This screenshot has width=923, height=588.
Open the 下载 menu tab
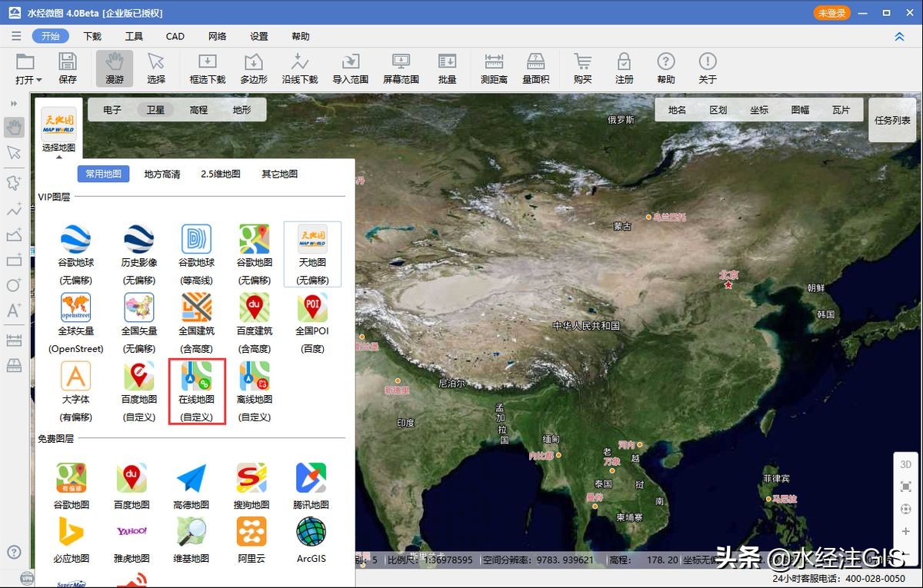[92, 36]
